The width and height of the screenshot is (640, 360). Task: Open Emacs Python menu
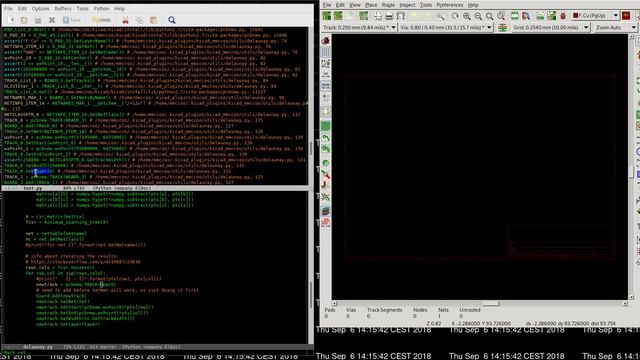(x=101, y=9)
